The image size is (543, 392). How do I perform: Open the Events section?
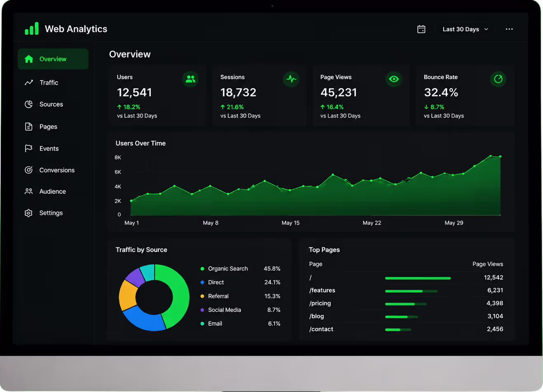click(49, 148)
